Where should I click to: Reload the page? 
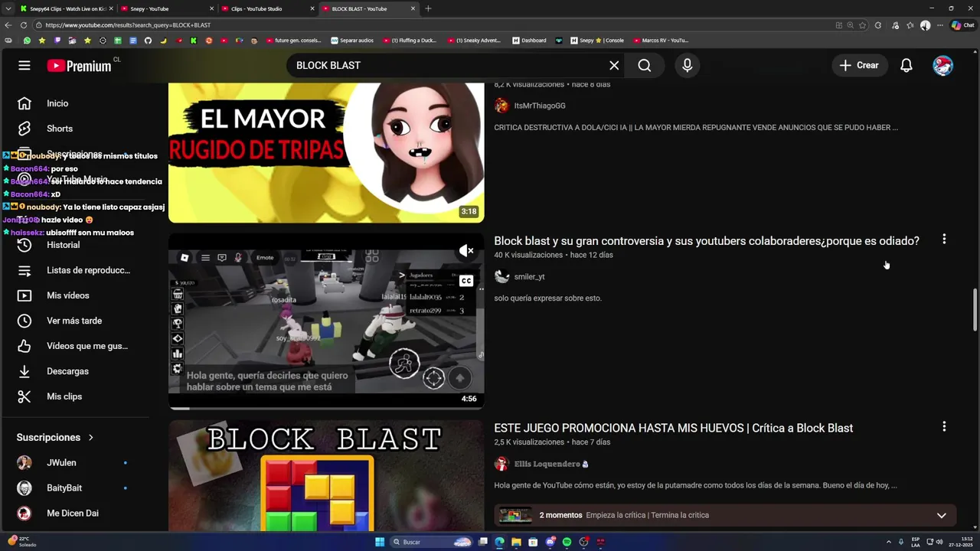(23, 24)
